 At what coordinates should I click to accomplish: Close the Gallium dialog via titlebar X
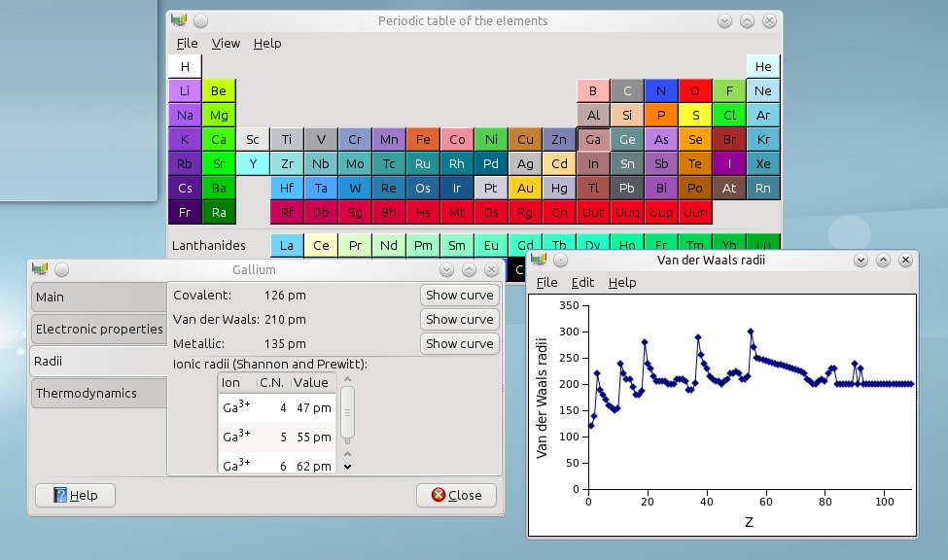coord(491,269)
